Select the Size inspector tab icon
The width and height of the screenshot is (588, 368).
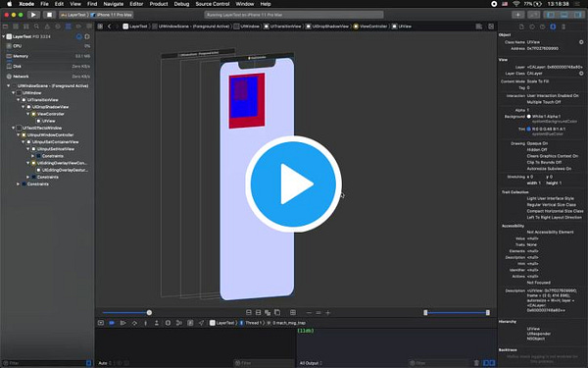tap(563, 26)
